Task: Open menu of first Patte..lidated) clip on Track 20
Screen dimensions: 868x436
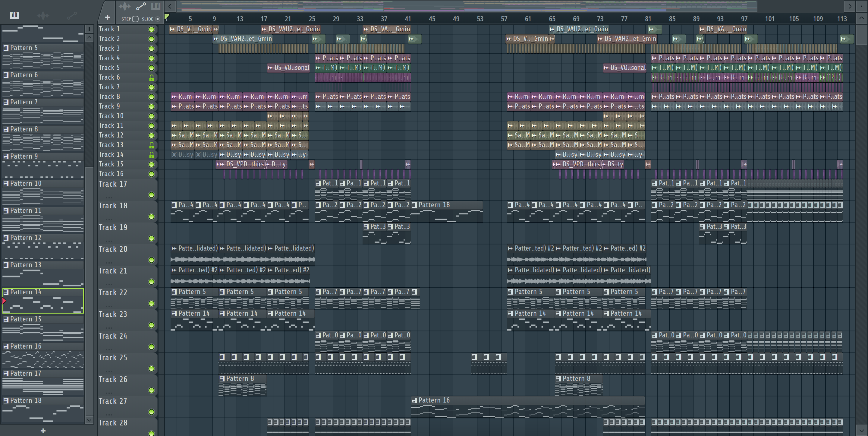Action: point(174,248)
